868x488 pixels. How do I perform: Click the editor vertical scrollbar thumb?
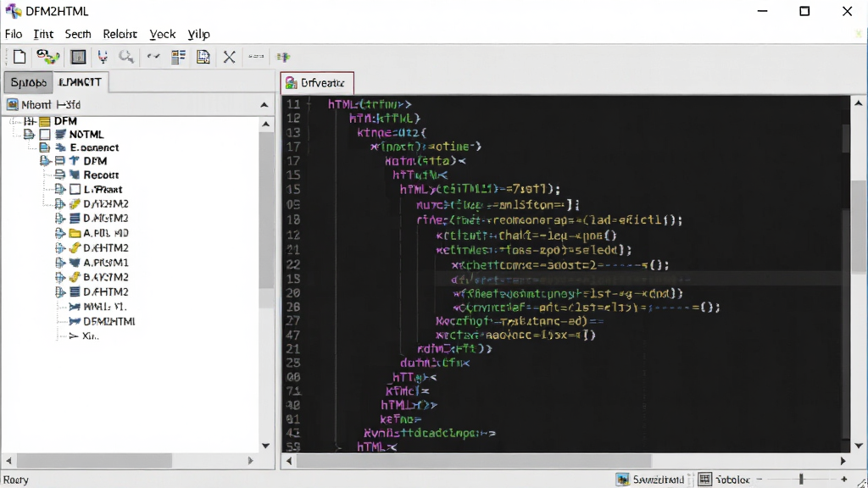(858, 227)
